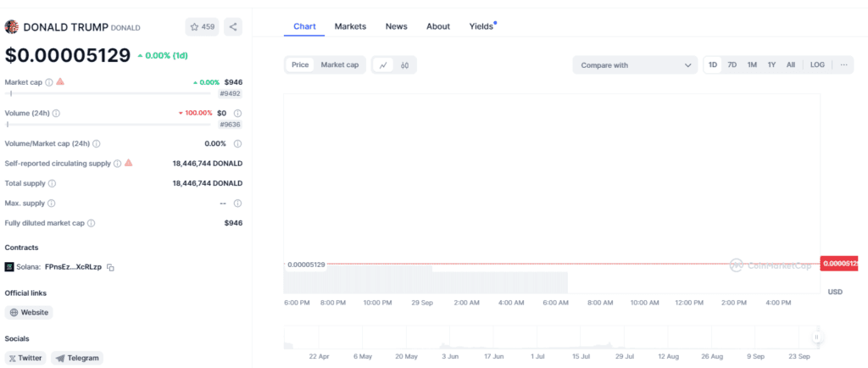Click info icon beside the 0.00% ratio value
This screenshot has width=868, height=368.
tap(237, 144)
